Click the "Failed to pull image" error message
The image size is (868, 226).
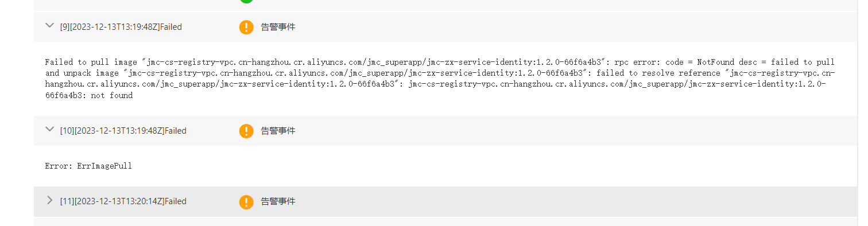pyautogui.click(x=440, y=79)
